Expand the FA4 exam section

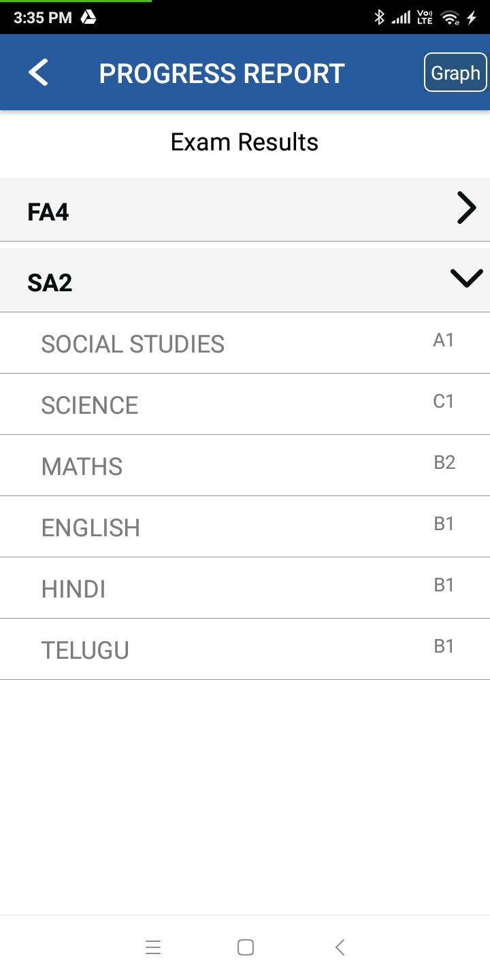pos(245,210)
